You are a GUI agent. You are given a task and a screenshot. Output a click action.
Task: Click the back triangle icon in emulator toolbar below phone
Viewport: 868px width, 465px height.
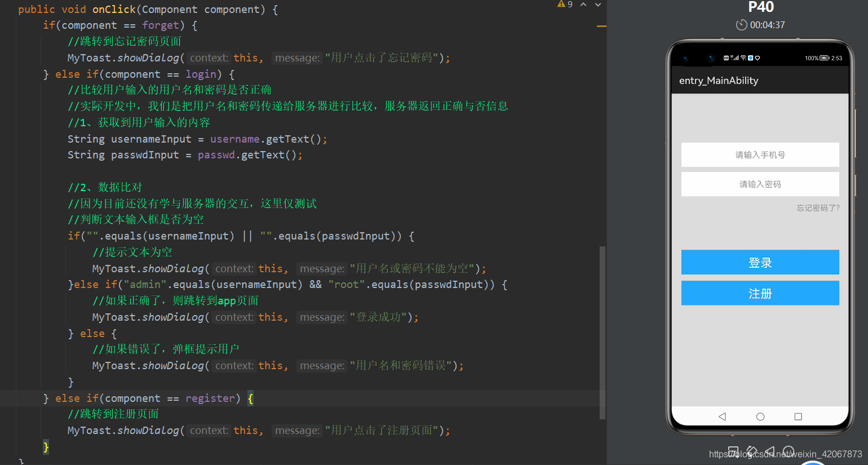coord(770,451)
